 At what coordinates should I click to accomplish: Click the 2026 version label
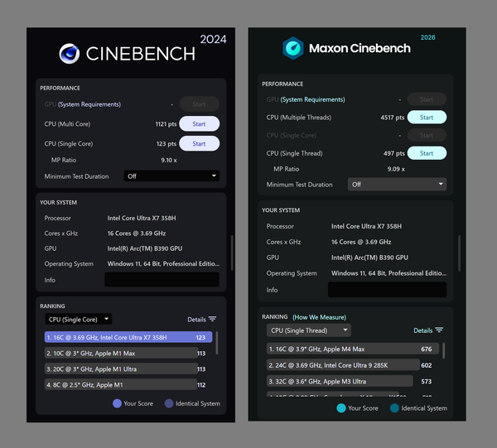pos(427,37)
